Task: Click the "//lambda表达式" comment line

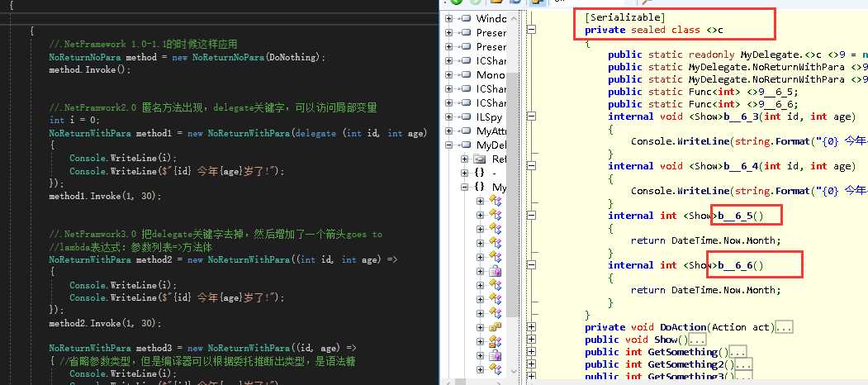Action: coord(130,246)
